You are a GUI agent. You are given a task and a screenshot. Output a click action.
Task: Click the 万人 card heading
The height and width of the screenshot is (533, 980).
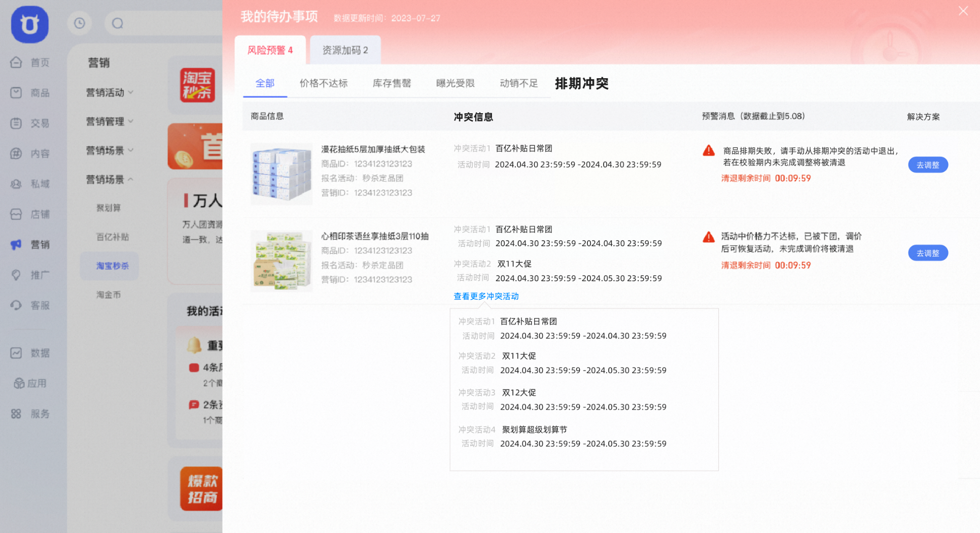pos(203,201)
